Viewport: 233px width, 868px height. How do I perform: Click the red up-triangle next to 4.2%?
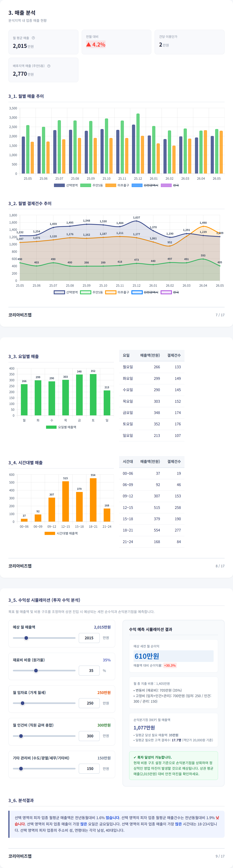[x=88, y=44]
